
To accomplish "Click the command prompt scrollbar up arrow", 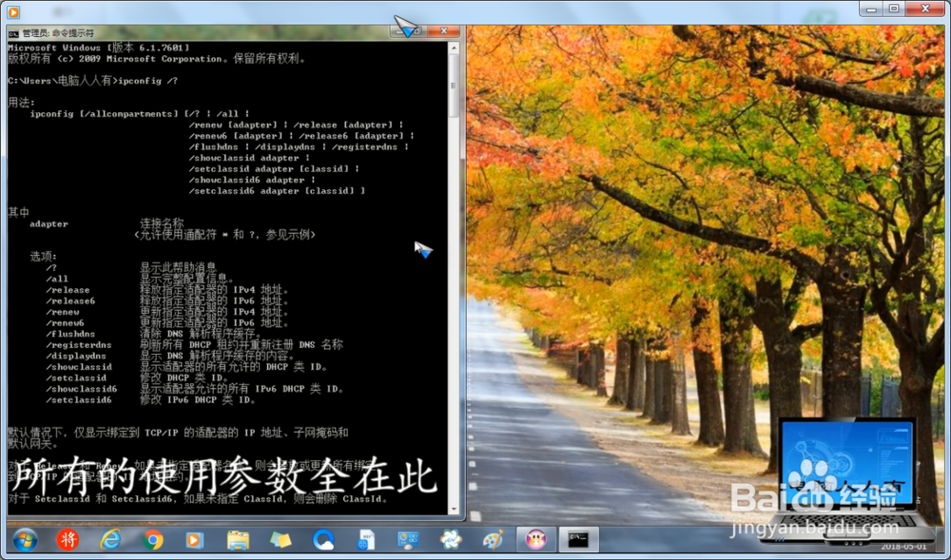I will tap(454, 48).
